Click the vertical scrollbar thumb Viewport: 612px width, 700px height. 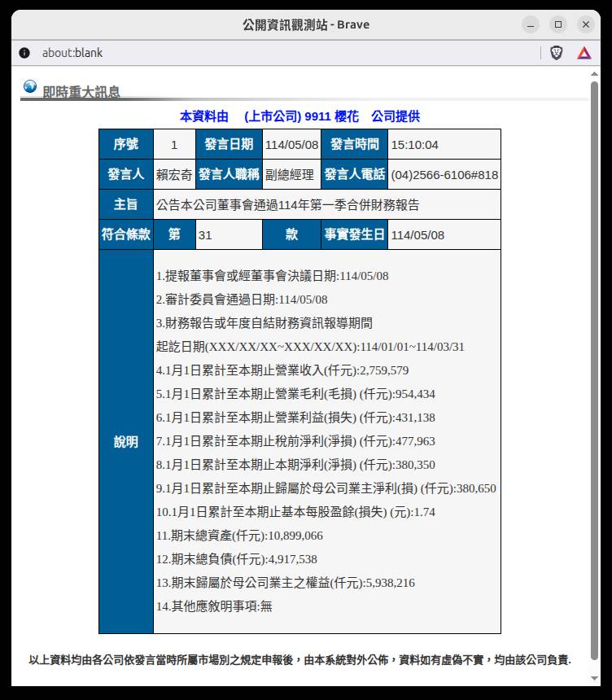click(594, 370)
